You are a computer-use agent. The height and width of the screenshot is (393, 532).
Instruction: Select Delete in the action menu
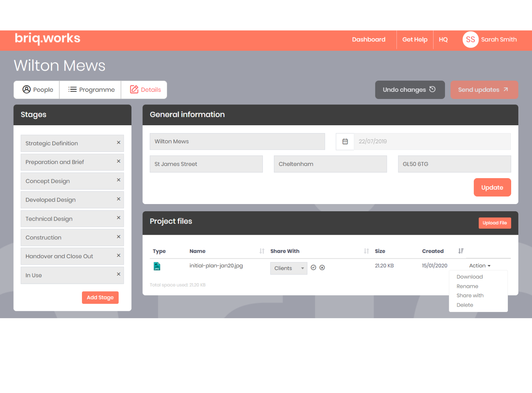tap(465, 305)
